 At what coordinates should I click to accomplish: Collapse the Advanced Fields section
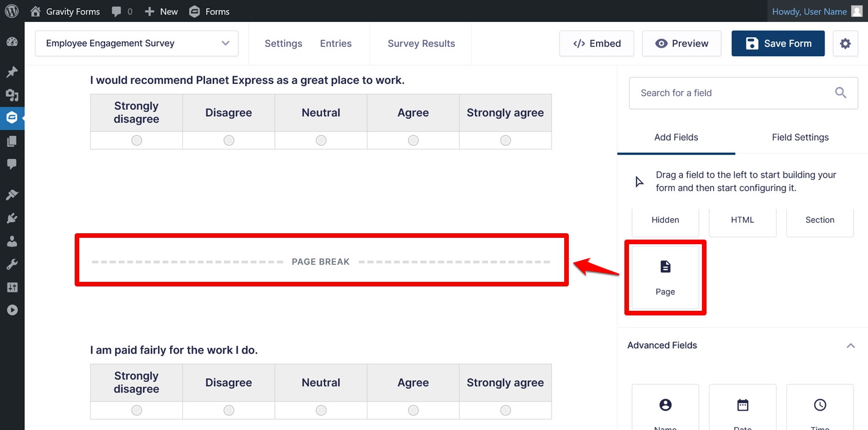[x=851, y=346]
